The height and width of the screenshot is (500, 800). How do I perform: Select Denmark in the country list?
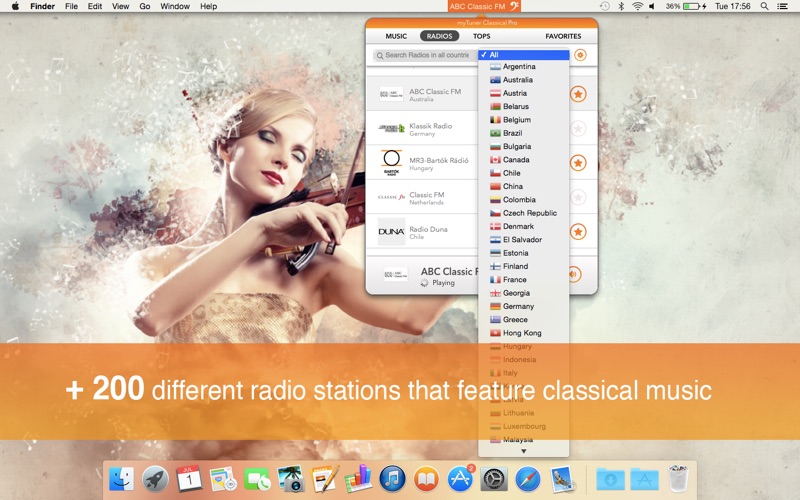tap(523, 226)
